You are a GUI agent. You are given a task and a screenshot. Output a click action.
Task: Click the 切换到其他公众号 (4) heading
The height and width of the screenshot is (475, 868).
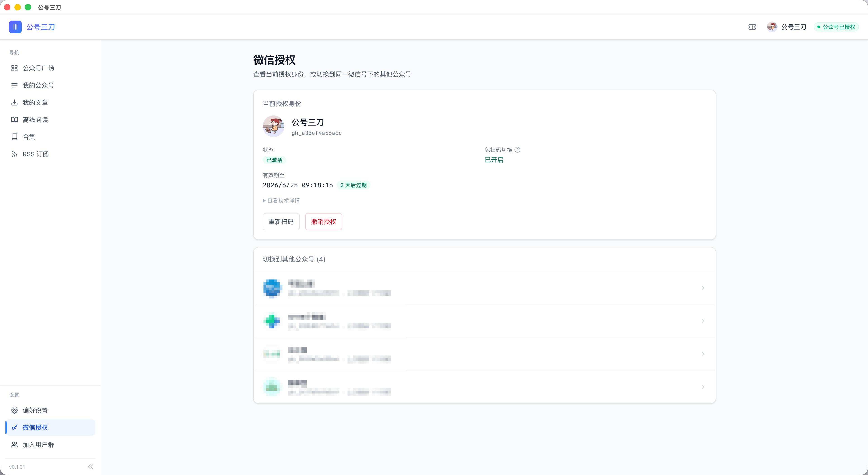coord(294,259)
